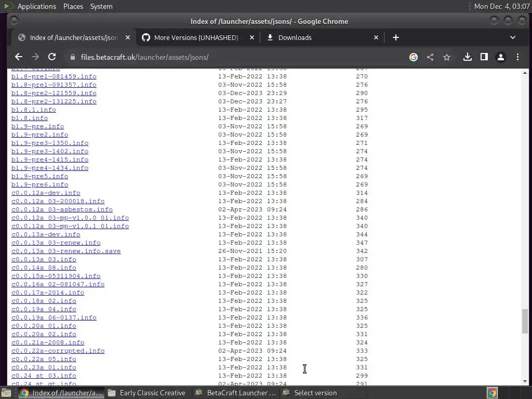The height and width of the screenshot is (399, 532).
Task: Open c0.0.16a_02-081047.info
Action: (58, 284)
